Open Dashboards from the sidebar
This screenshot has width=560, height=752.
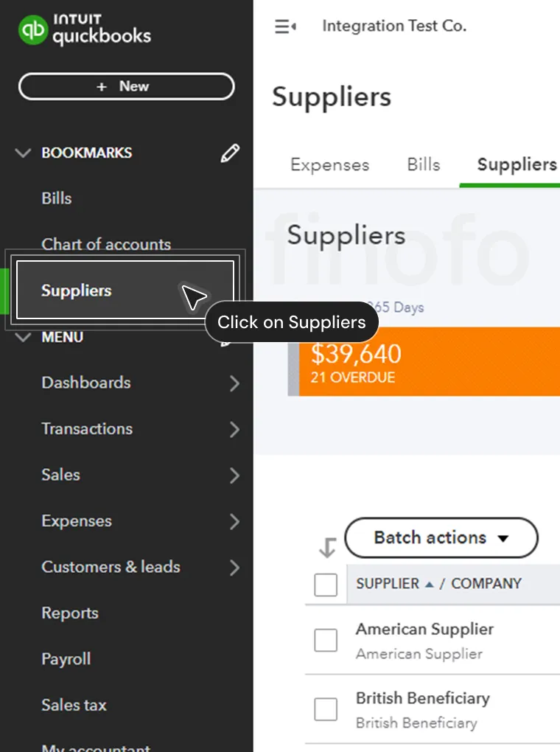(85, 383)
